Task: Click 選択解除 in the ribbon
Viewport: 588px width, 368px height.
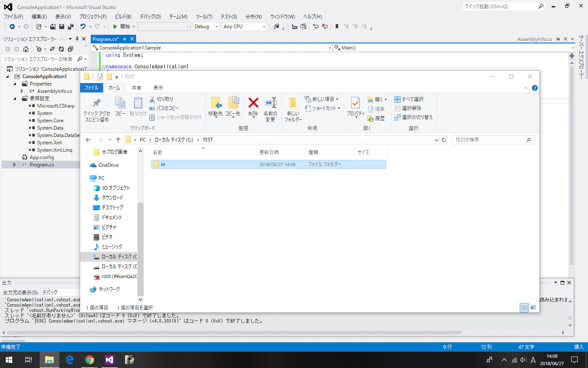Action: [408, 108]
